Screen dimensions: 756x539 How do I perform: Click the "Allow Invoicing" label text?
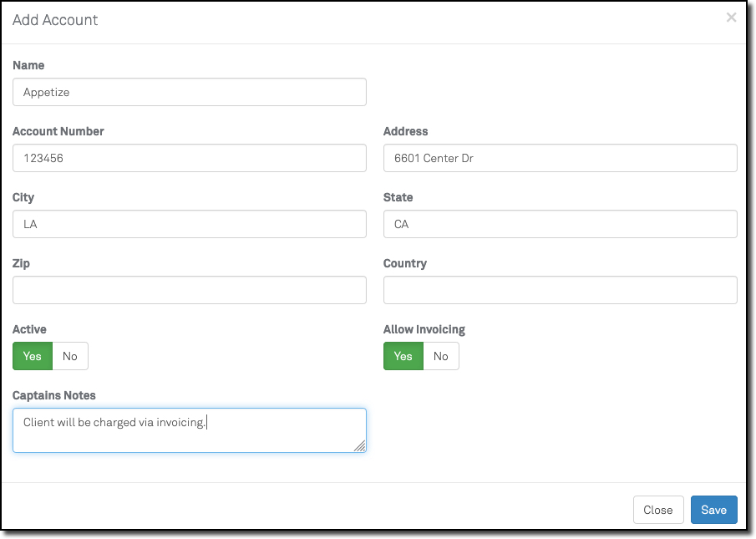[x=424, y=329]
